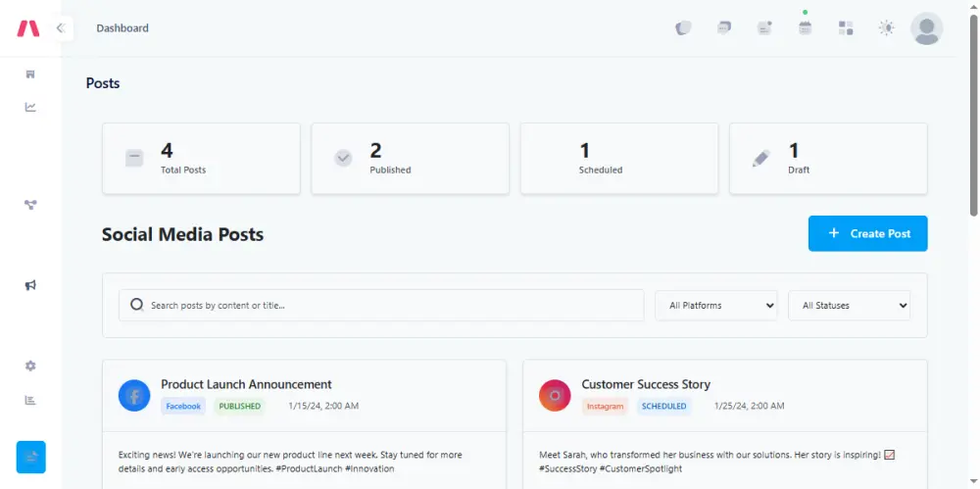Click the posts search input field

coord(392,306)
